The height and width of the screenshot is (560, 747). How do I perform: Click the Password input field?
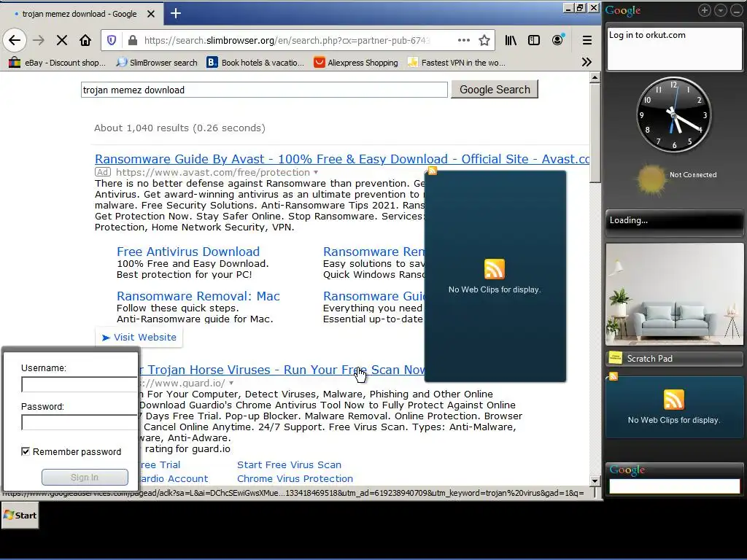[x=79, y=422]
